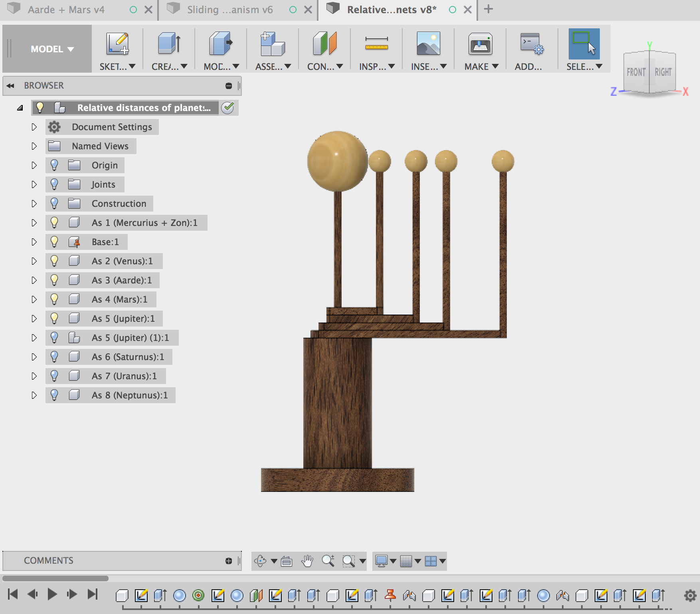Click the timeline Play button
This screenshot has width=700, height=614.
[52, 594]
